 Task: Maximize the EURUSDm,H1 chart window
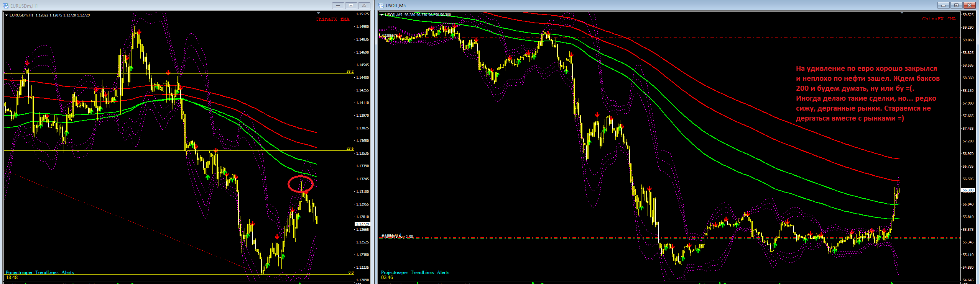(x=351, y=6)
